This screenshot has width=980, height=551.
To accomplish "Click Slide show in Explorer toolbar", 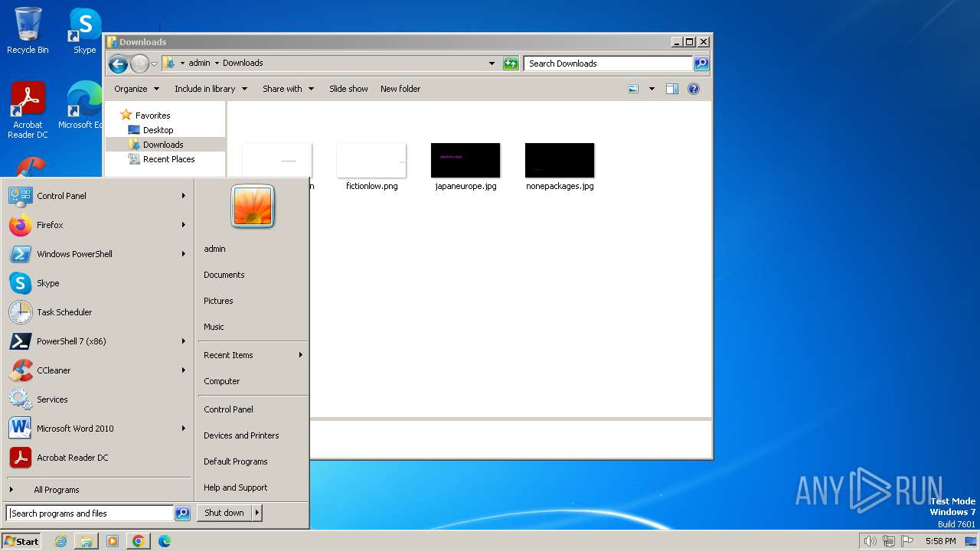I will pos(348,89).
